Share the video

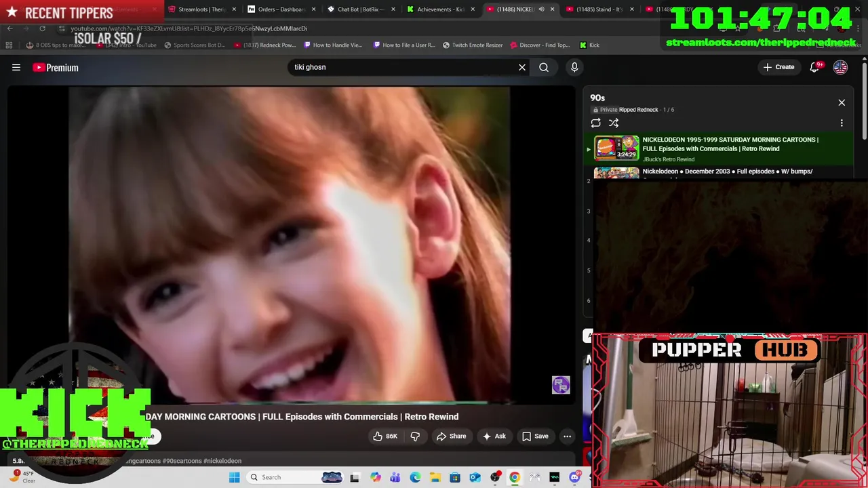pos(452,436)
